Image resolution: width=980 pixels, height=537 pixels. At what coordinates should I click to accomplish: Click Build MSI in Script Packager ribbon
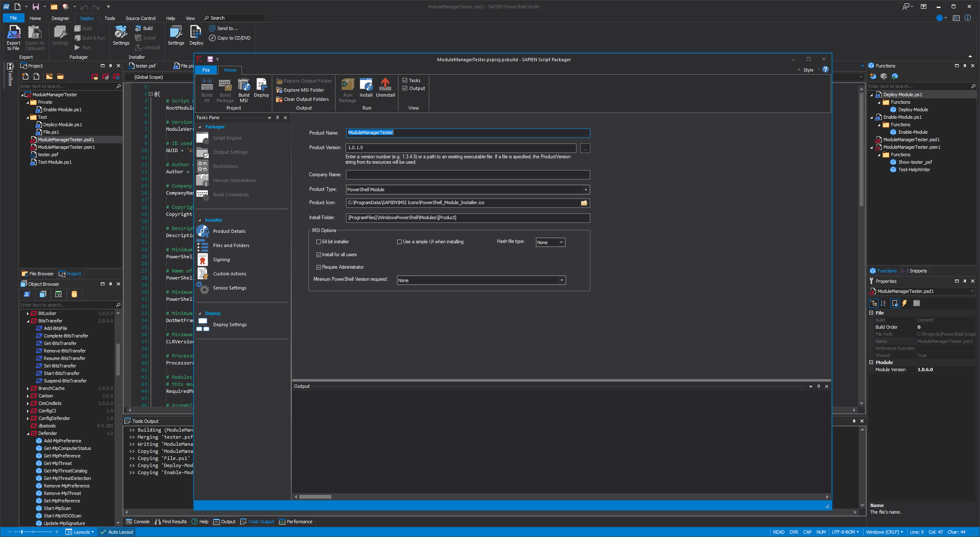coord(244,90)
